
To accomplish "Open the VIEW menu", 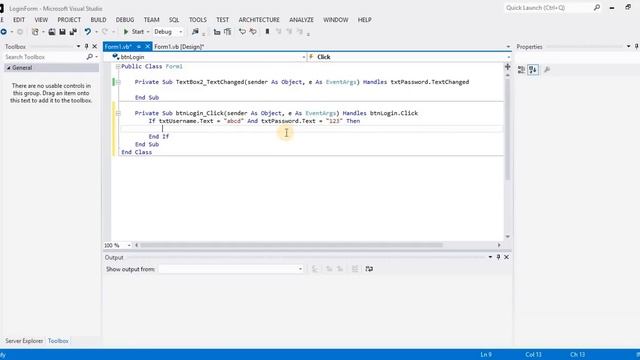I will pos(41,20).
